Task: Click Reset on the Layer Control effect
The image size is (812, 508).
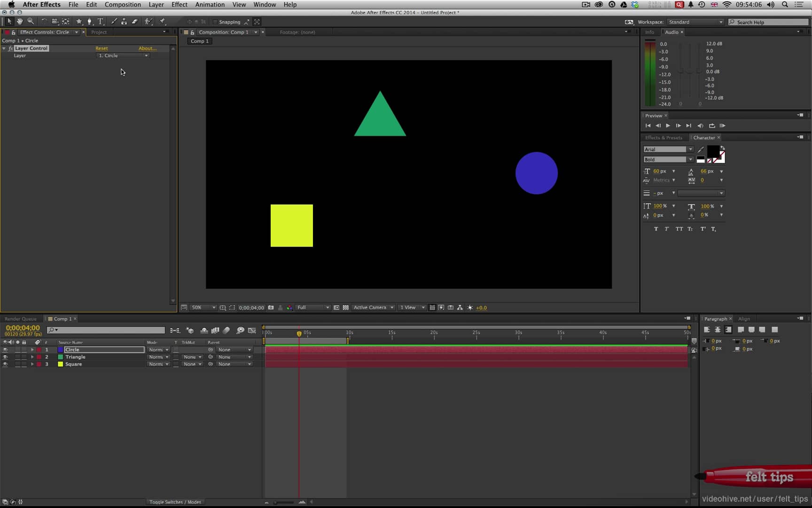Action: tap(102, 48)
